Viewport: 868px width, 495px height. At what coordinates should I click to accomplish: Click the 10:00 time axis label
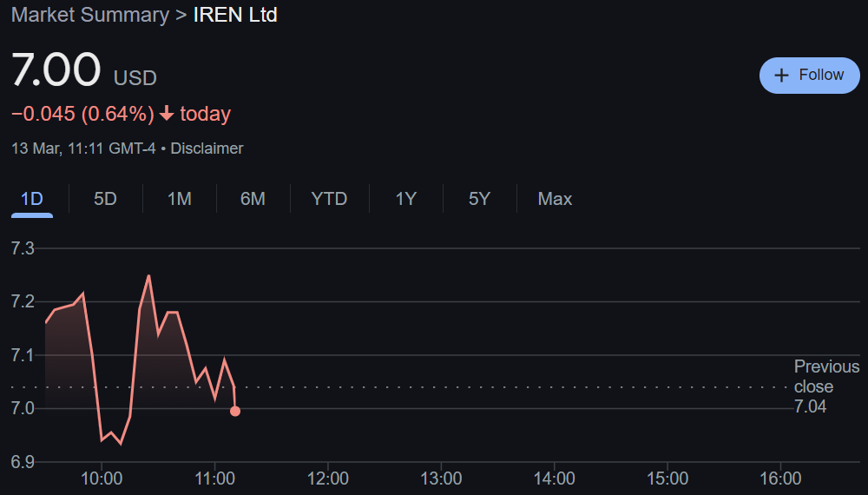pyautogui.click(x=102, y=478)
